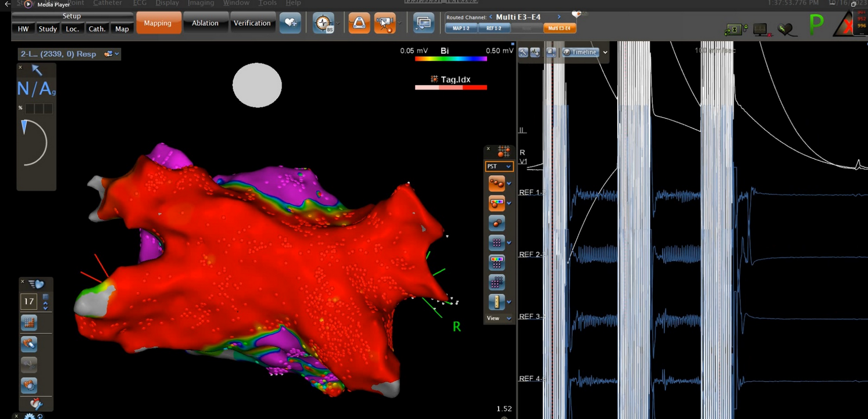
Task: Click the monitor with red X icon
Action: pos(762,30)
